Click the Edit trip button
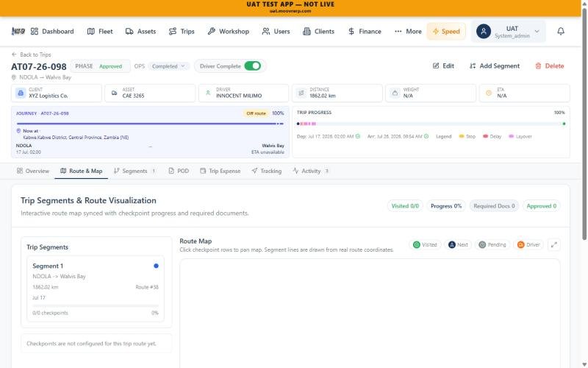 443,66
